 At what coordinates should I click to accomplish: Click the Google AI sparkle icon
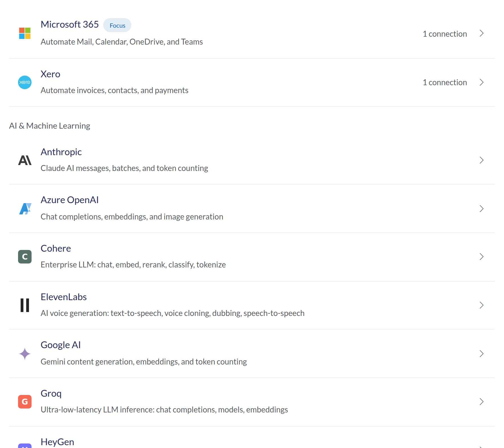(x=25, y=354)
